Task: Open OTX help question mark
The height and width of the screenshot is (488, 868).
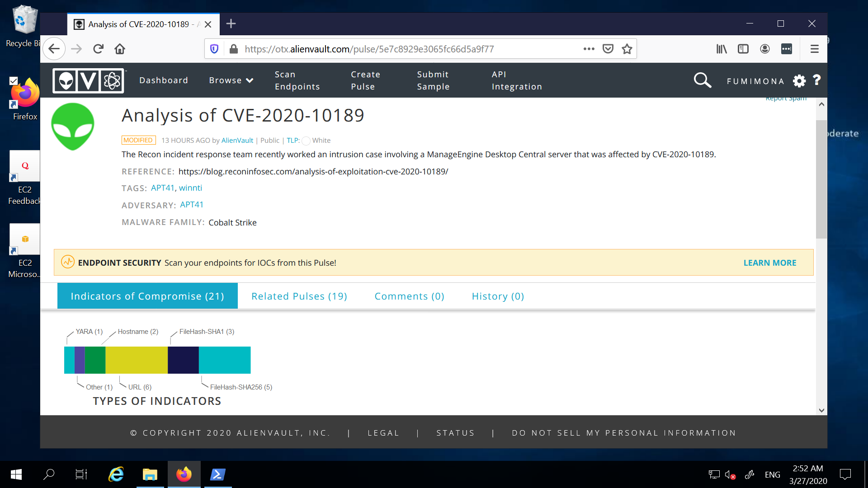Action: 816,80
